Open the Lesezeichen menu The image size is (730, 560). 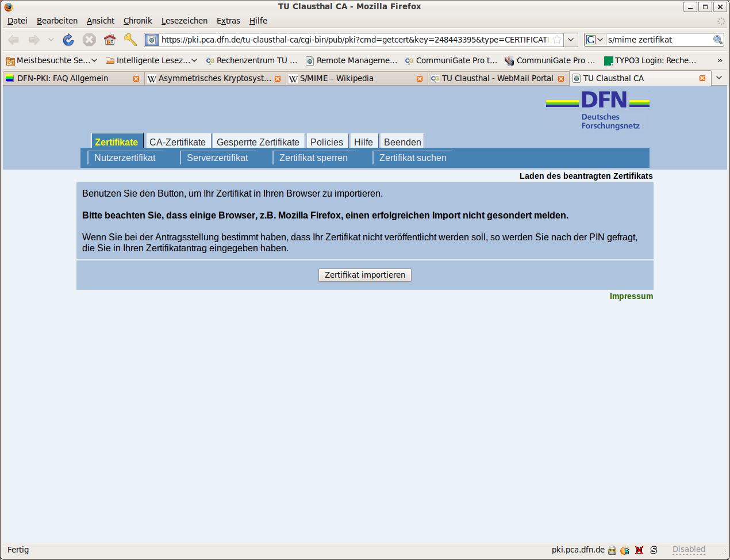(184, 21)
